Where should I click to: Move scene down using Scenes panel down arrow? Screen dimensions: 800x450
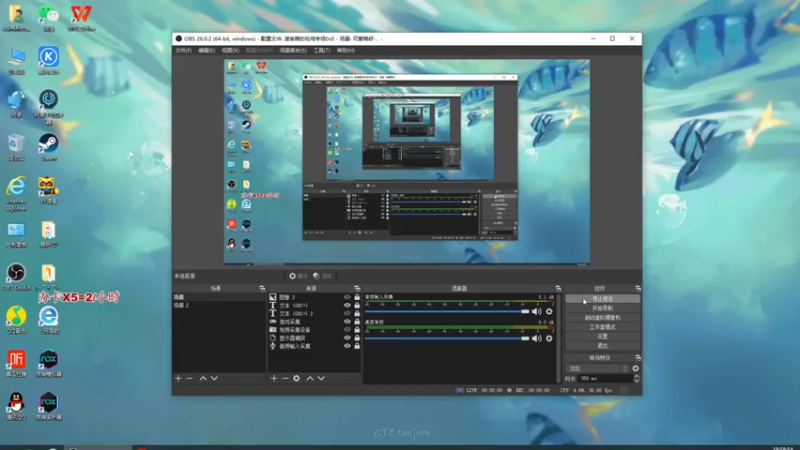tap(214, 379)
